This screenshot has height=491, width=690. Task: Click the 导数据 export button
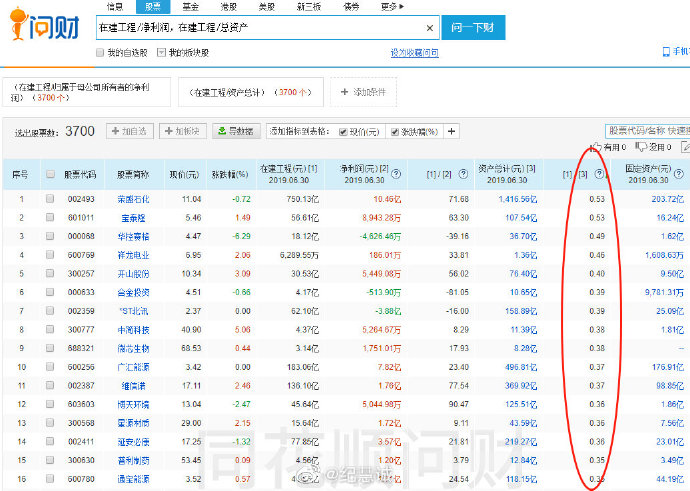coord(237,131)
